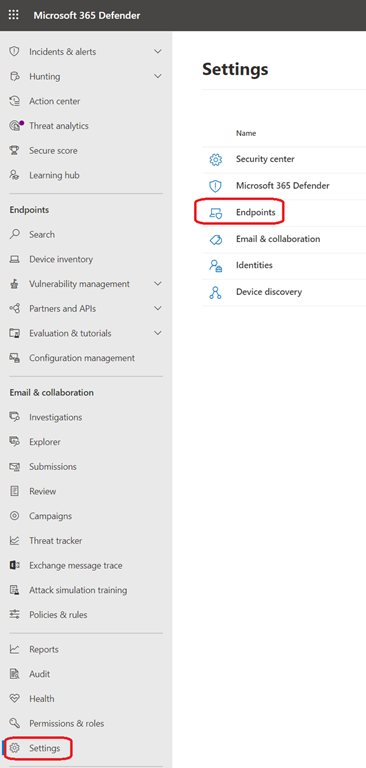Click the Campaigns target icon
The image size is (366, 768).
pyautogui.click(x=14, y=516)
